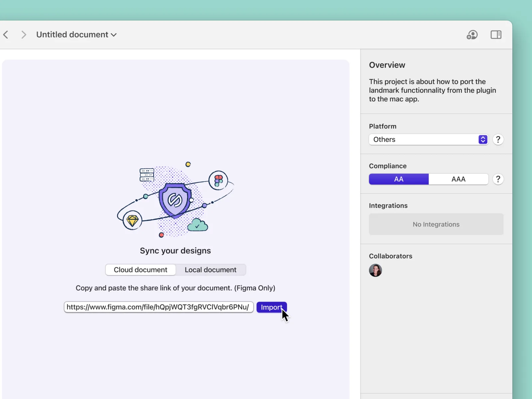Screen dimensions: 532x399
Task: Click the Sync your designs heading
Action: [x=175, y=251]
